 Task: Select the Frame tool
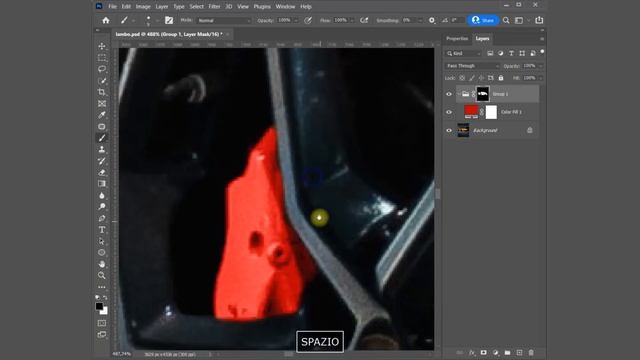tap(102, 104)
